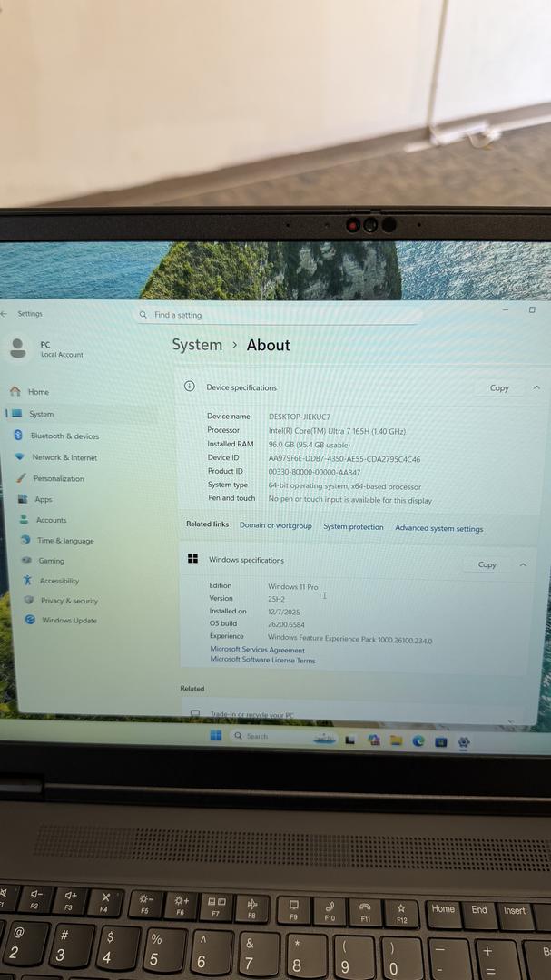551x980 pixels.
Task: Go to Accessibility settings
Action: pos(59,581)
